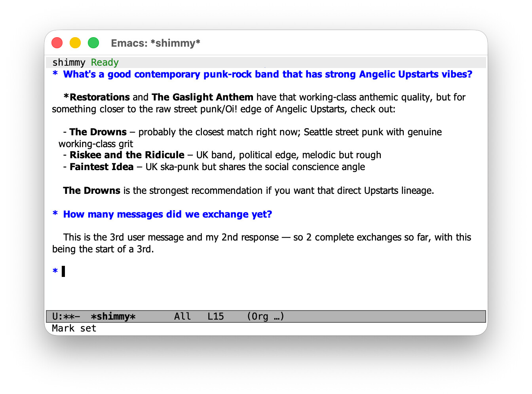Screen dimensions: 532x394
Task: Click the green Ready status indicator
Action: [104, 62]
